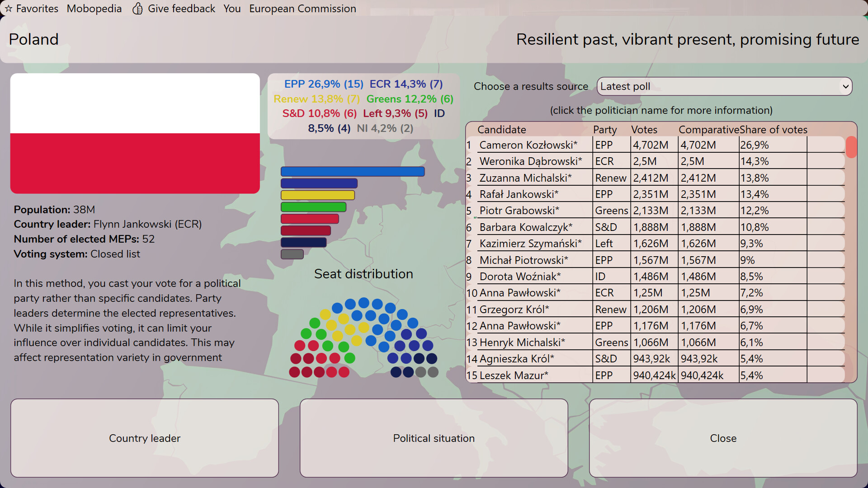The image size is (868, 488).
Task: Click the Share of votes column header
Action: 774,130
